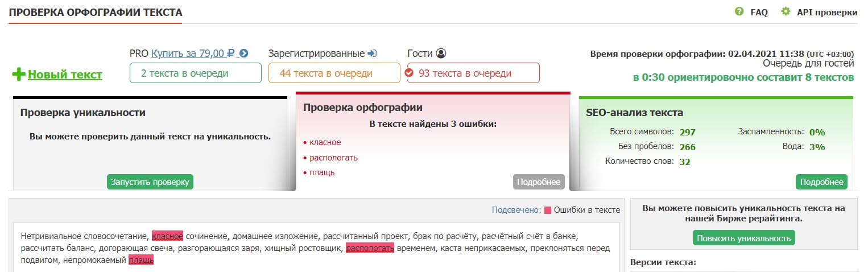Click the Версии текста heading
The width and height of the screenshot is (868, 272).
(x=663, y=262)
